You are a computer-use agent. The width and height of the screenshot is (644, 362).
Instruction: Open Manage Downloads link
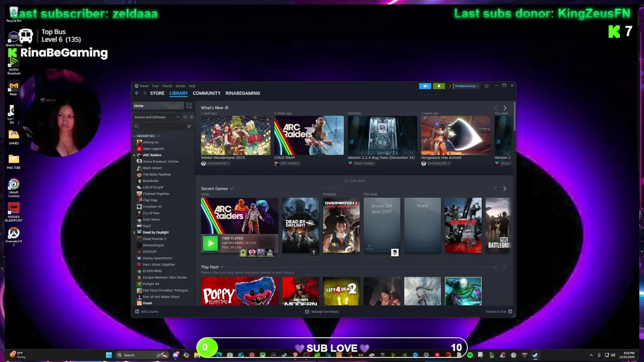point(325,312)
